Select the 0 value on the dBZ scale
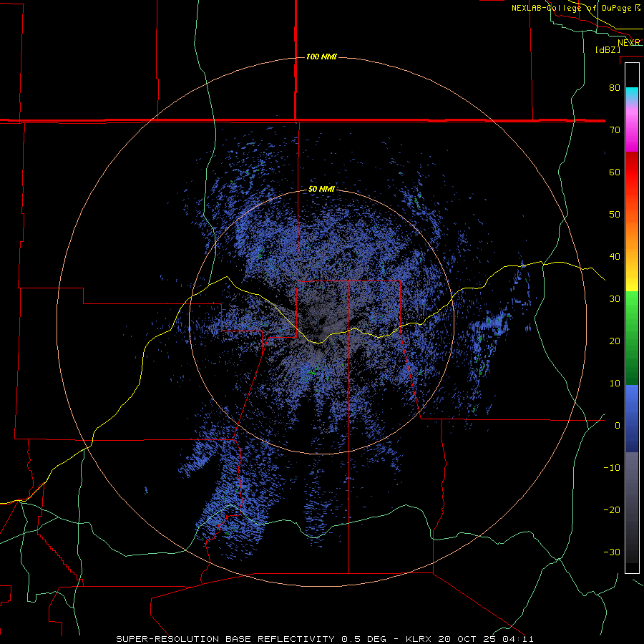 pos(618,426)
